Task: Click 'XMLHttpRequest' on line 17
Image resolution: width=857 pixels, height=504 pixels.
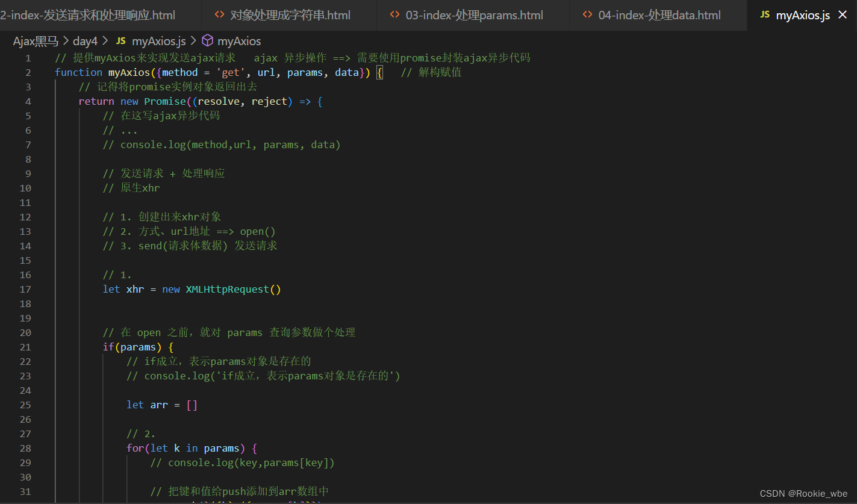Action: click(x=228, y=289)
